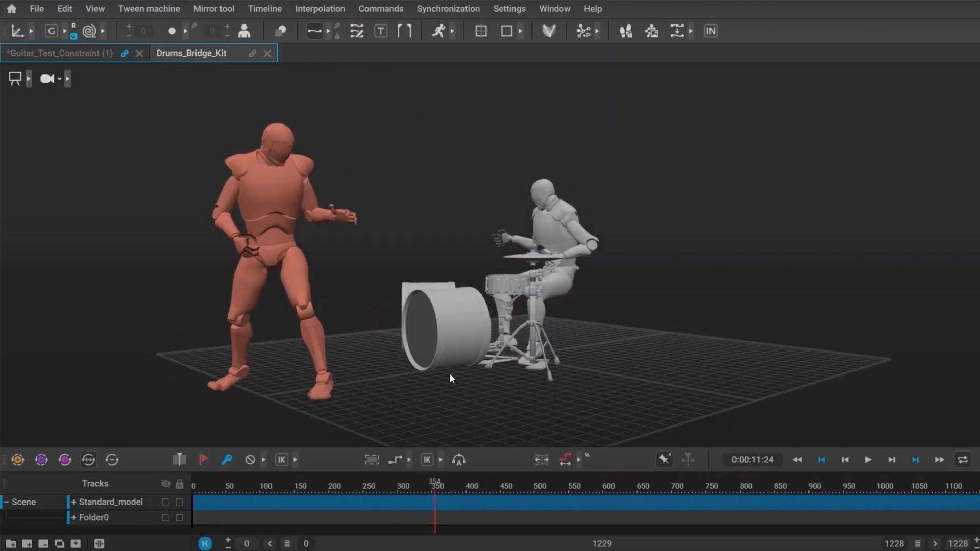Expand the Standard_model track
980x551 pixels.
point(73,502)
